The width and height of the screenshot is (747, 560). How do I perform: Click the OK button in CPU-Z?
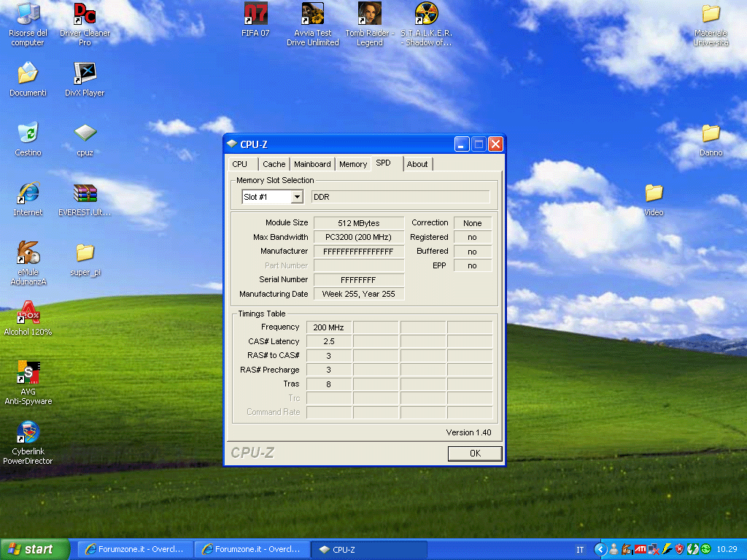(x=475, y=454)
